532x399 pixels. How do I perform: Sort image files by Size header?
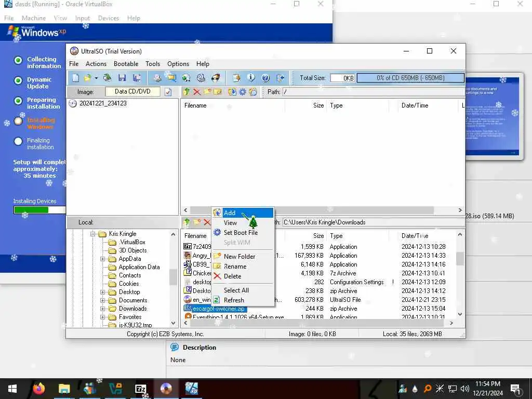click(x=318, y=105)
